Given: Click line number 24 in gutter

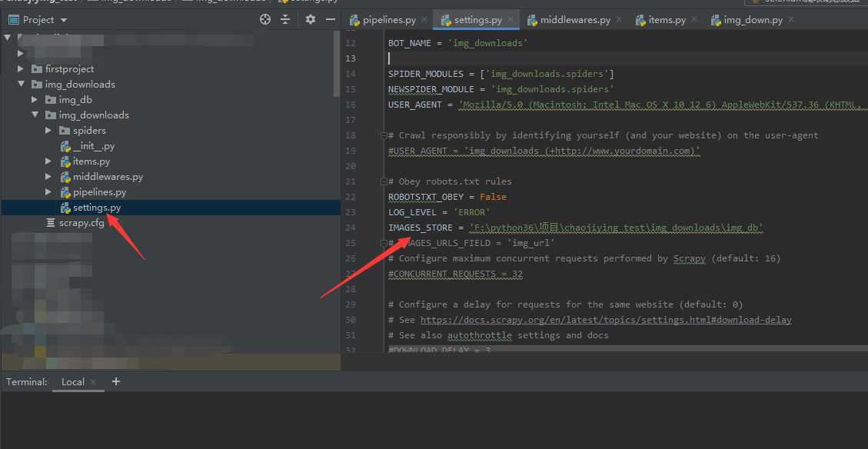Looking at the screenshot, I should point(351,228).
